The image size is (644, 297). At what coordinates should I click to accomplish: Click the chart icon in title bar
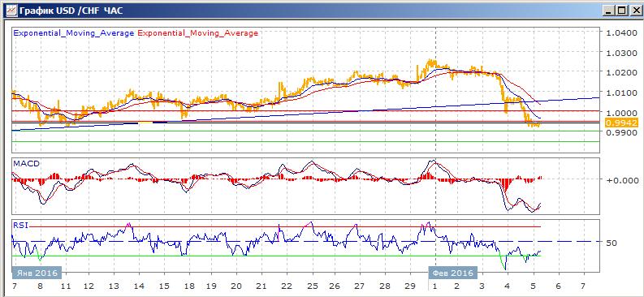(11, 11)
